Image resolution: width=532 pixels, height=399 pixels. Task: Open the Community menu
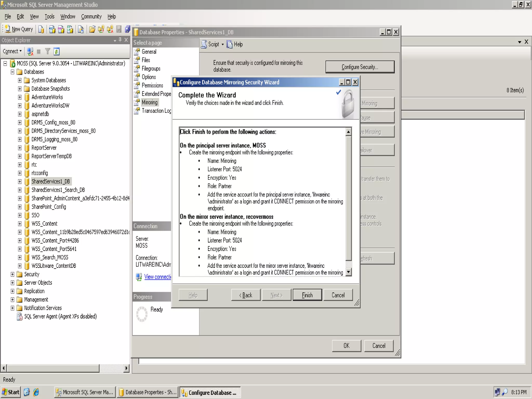[x=91, y=17]
